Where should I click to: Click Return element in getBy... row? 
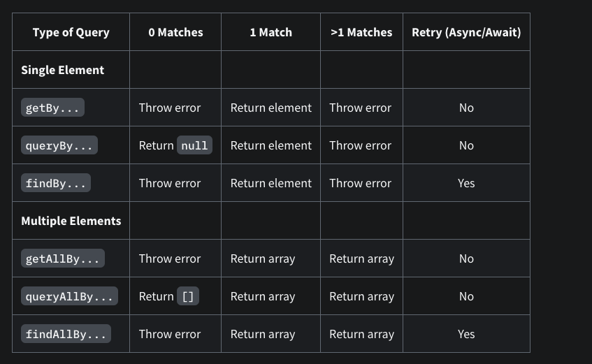271,108
